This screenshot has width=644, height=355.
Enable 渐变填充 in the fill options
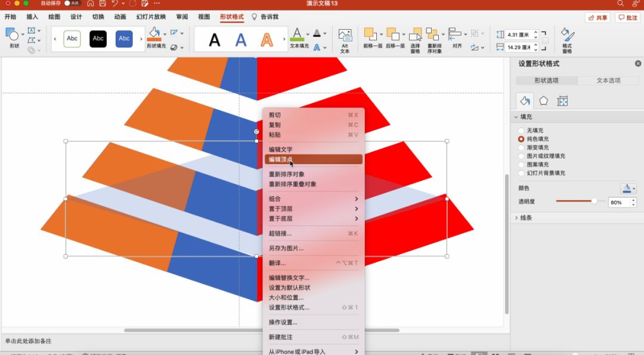click(x=521, y=147)
